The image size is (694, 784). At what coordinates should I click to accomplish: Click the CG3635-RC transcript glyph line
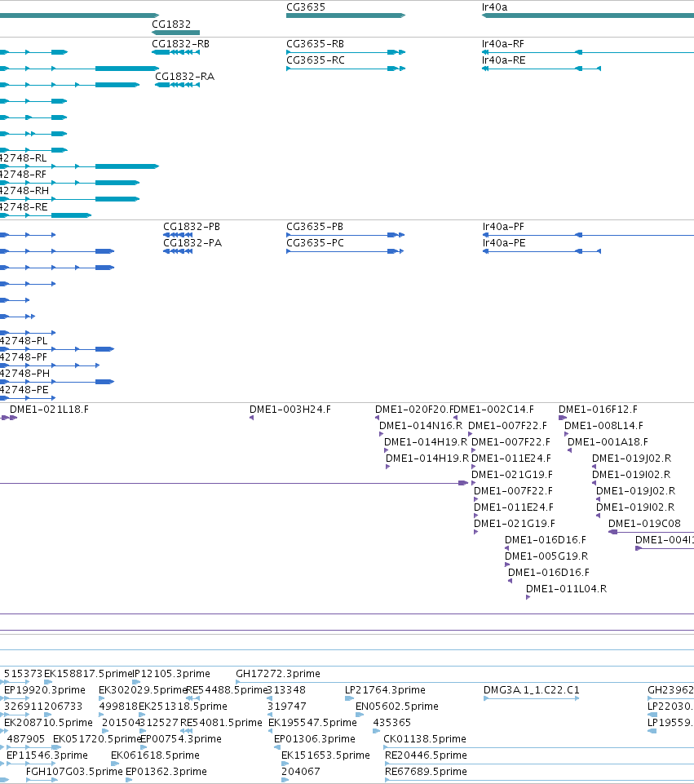[x=346, y=69]
